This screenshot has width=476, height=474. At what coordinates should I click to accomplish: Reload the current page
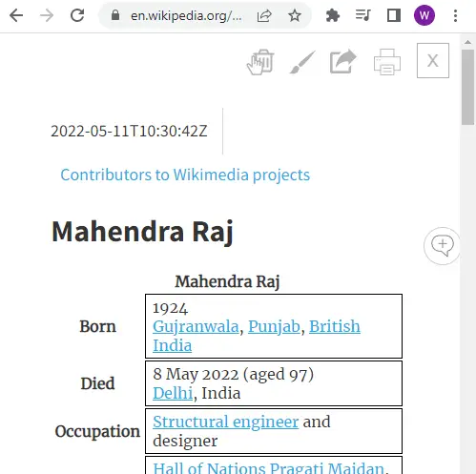pos(77,15)
